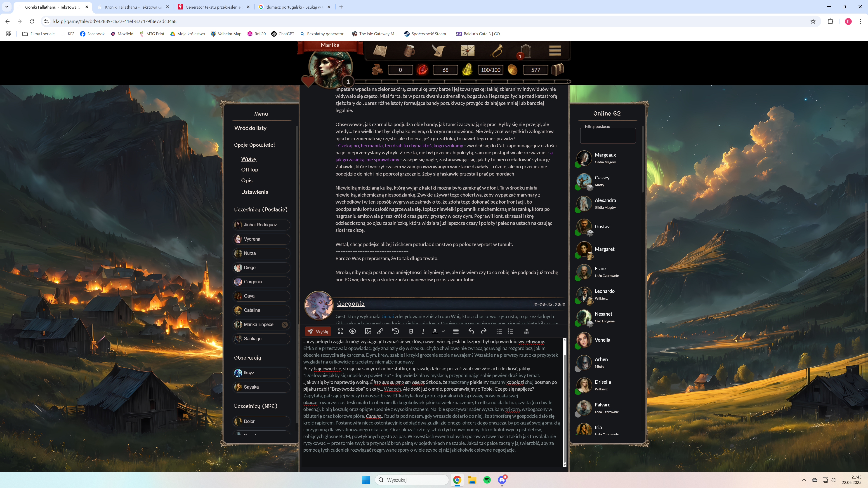868x488 pixels.
Task: Insert an image in the editor
Action: coord(368,331)
